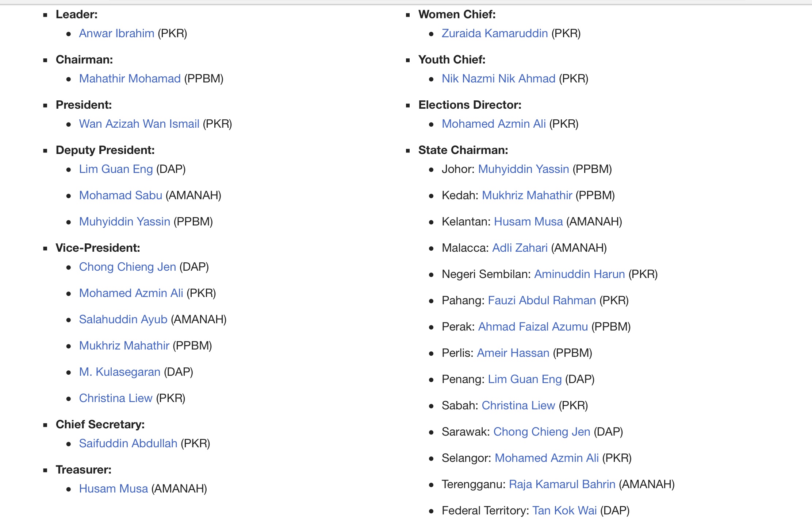Open the Saifuddin Abdullah link
Screen dimensions: 812x529
[128, 443]
